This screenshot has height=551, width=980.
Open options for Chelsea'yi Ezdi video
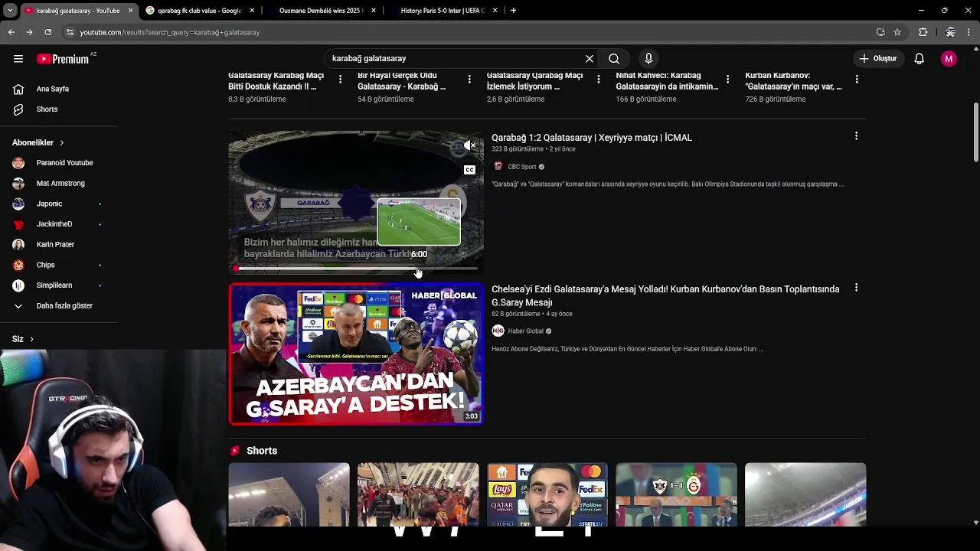tap(856, 288)
